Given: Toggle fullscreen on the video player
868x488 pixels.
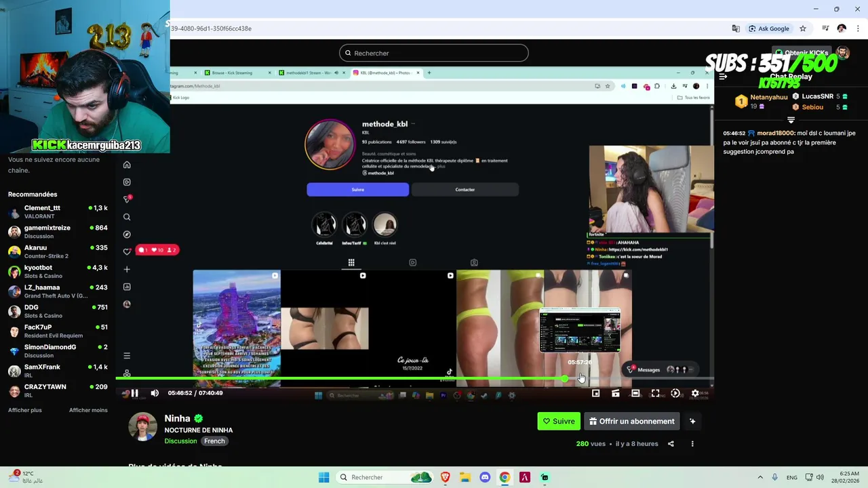Looking at the screenshot, I should 655,393.
